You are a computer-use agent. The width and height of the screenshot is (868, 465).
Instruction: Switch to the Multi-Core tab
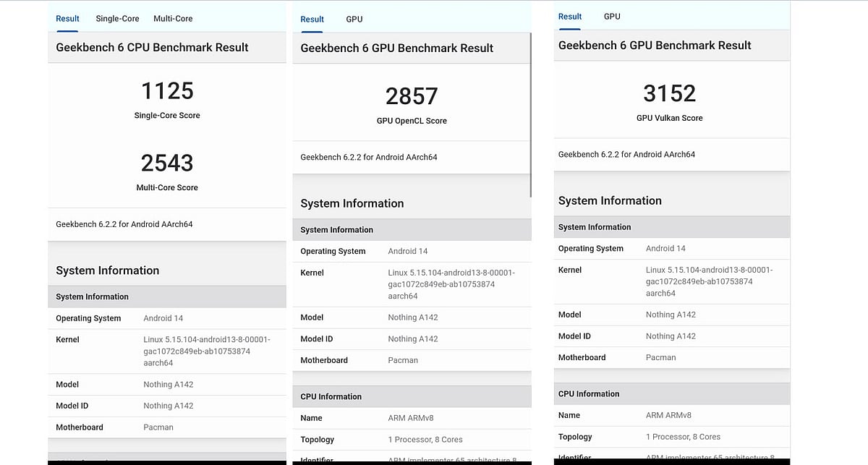coord(173,19)
